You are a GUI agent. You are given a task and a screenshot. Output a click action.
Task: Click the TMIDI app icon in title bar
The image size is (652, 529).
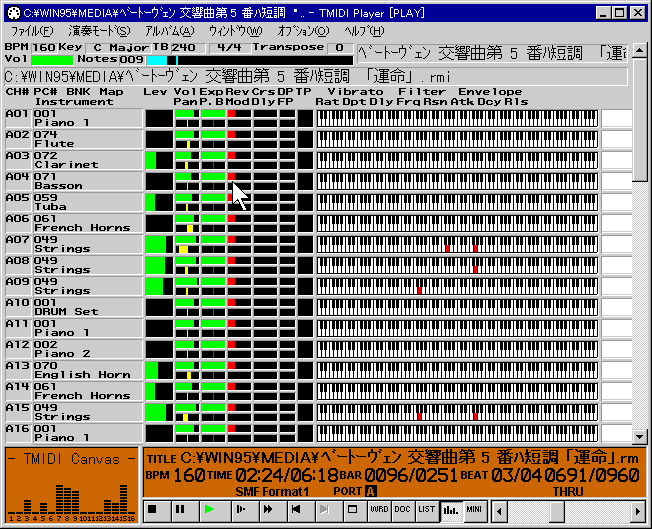click(14, 13)
